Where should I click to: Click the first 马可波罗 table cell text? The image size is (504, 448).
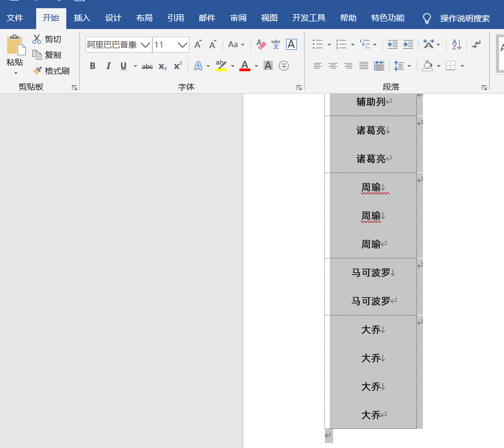pos(371,273)
